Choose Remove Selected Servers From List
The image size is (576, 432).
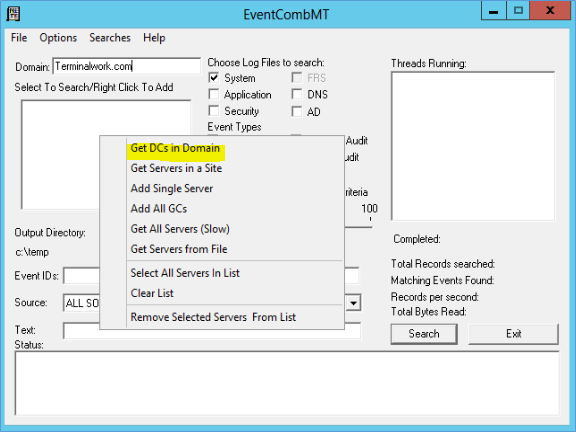pos(213,317)
